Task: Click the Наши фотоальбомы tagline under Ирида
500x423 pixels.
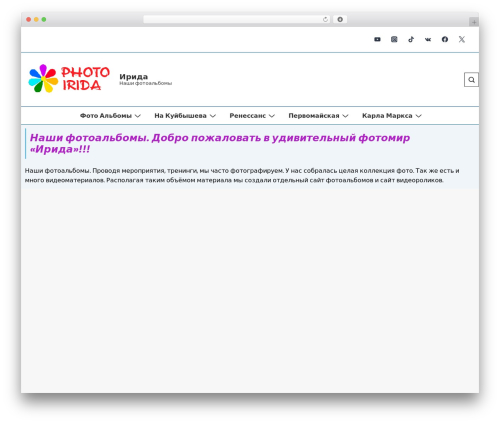Action: [x=146, y=83]
